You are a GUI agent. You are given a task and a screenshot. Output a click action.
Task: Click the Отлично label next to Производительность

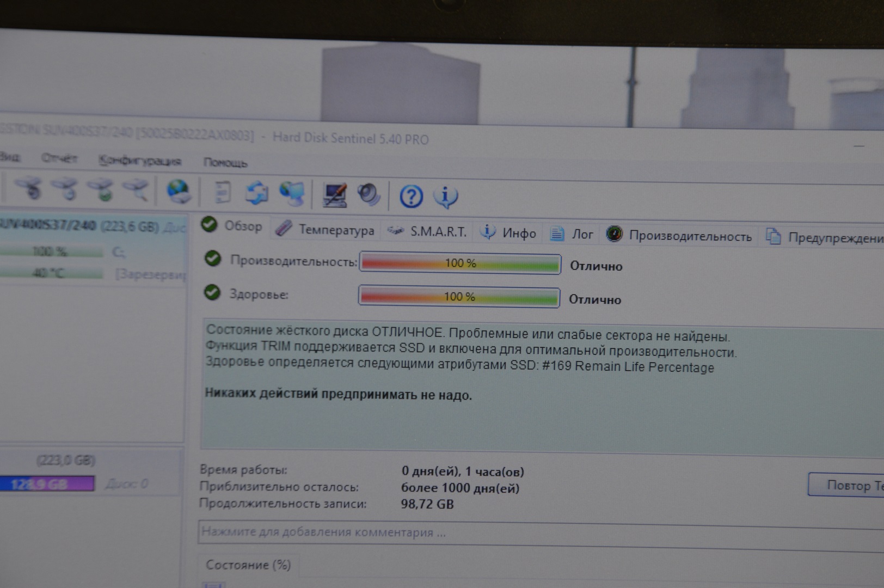tap(596, 266)
